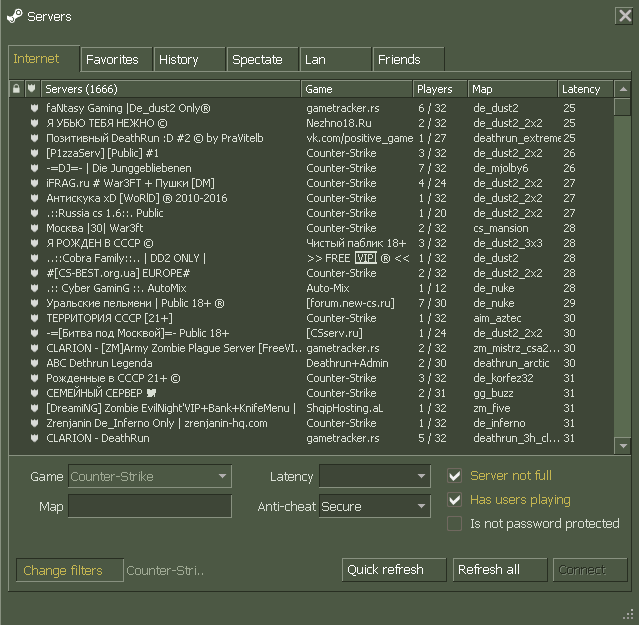Select the -=[Битва под Москвой]=- server row
The width and height of the screenshot is (639, 625).
[x=311, y=333]
